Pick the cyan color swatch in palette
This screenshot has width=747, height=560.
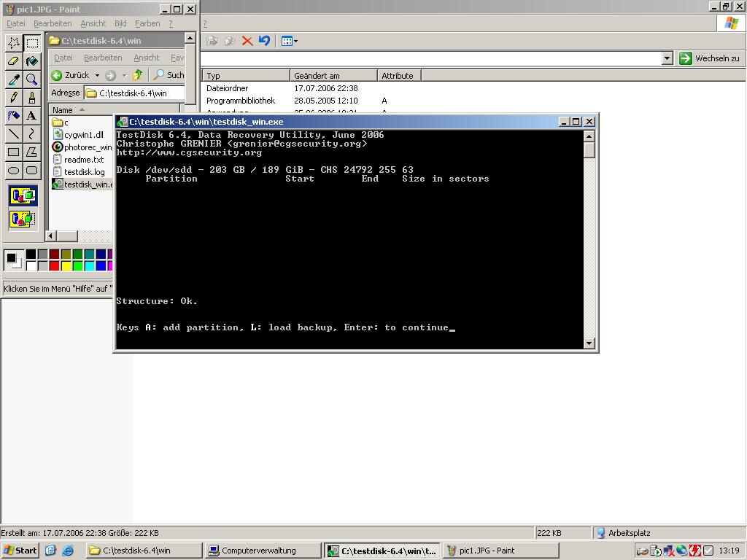click(x=89, y=265)
